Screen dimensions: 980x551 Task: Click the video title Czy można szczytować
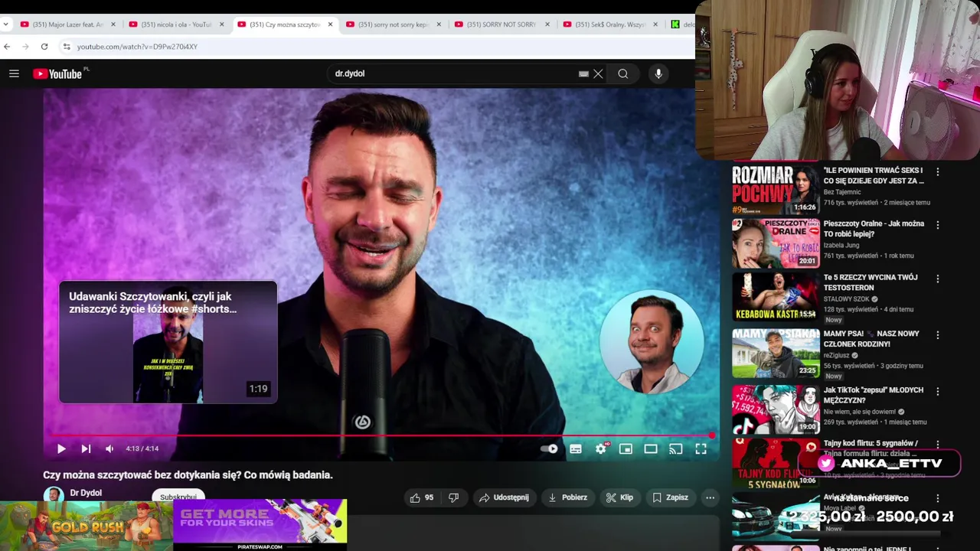(188, 474)
